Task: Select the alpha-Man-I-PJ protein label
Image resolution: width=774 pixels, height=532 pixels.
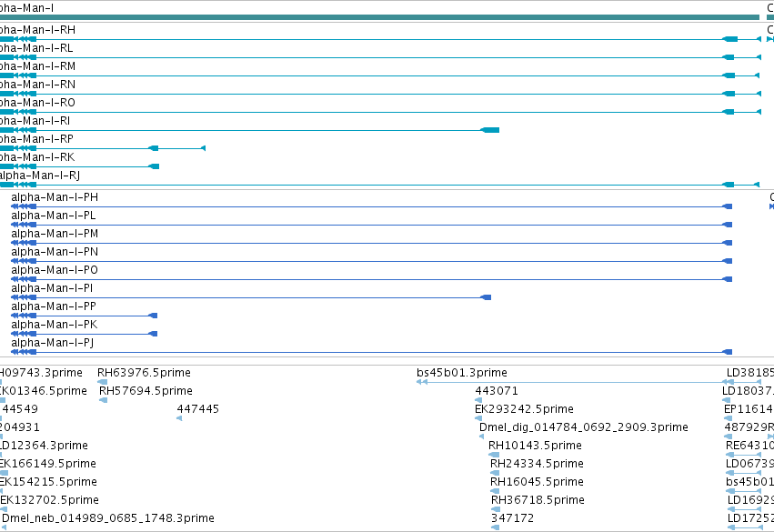Action: pyautogui.click(x=53, y=343)
